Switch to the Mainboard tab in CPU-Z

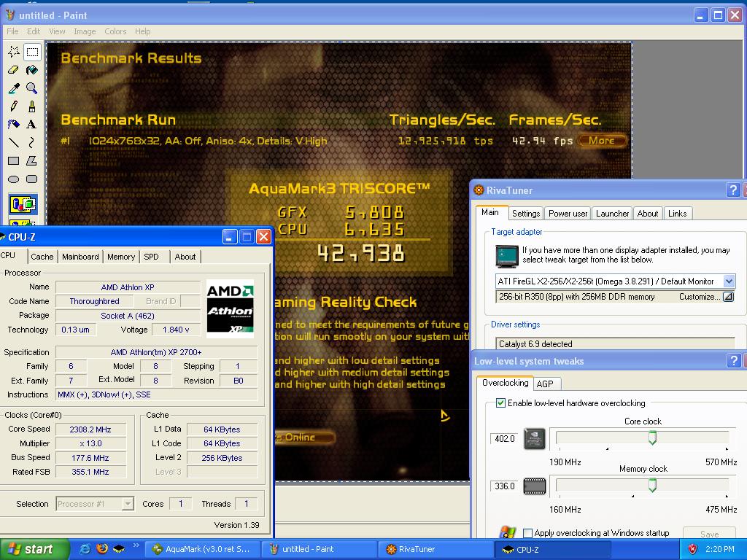coord(80,257)
